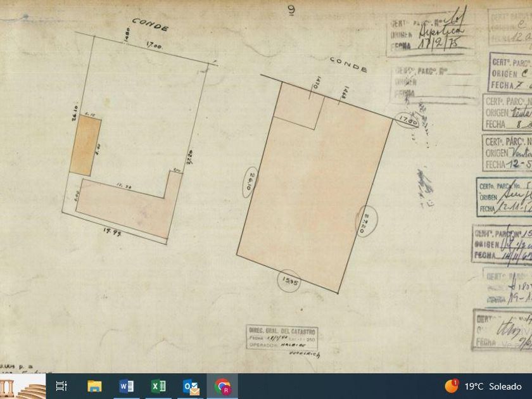The height and width of the screenshot is (399, 532).
Task: Open Outlook mail from the taskbar
Action: pyautogui.click(x=191, y=386)
